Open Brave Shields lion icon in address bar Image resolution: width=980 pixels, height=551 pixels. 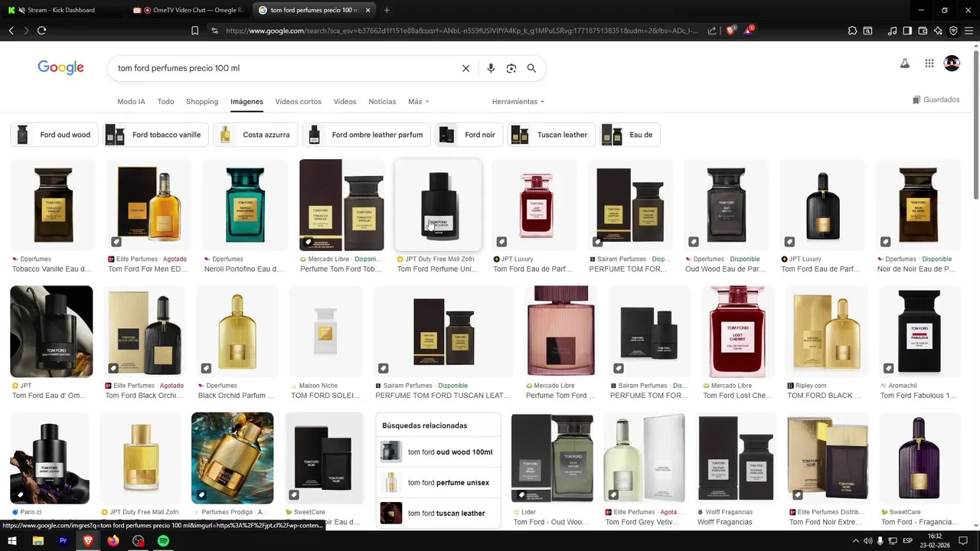pyautogui.click(x=730, y=31)
